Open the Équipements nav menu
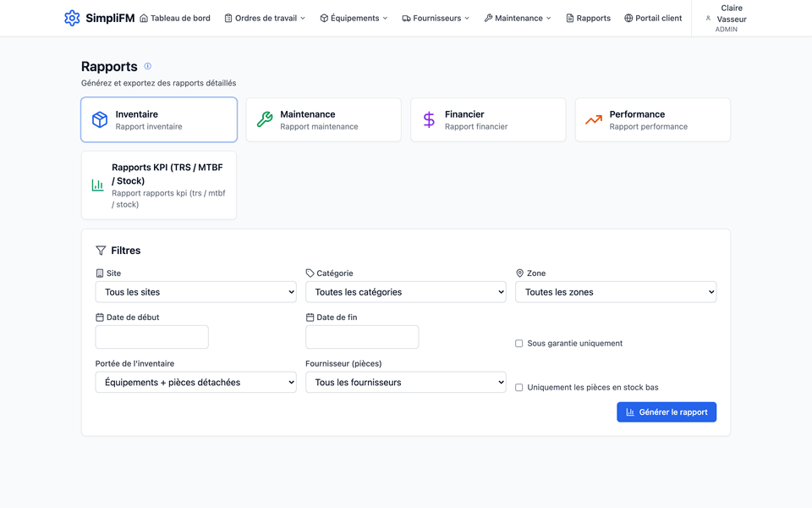 [x=354, y=18]
